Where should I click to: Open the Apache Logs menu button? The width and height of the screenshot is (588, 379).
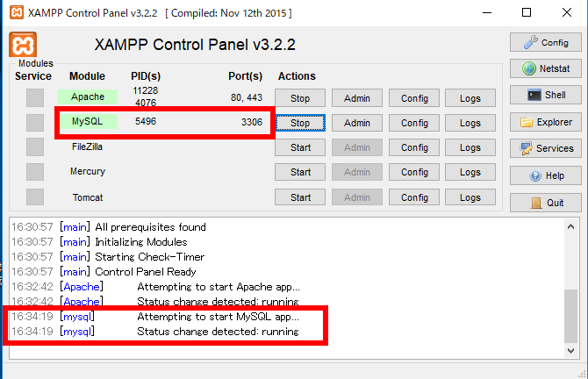pos(470,98)
